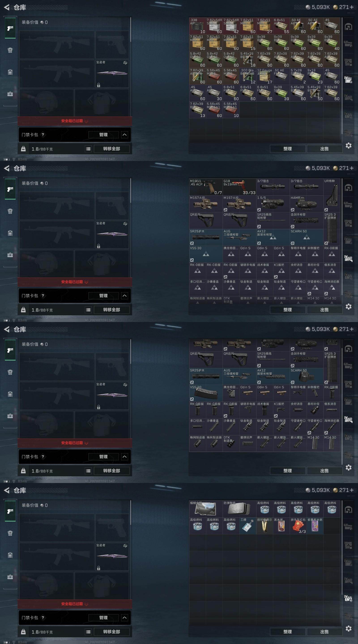Image resolution: width=358 pixels, height=644 pixels.
Task: Open the settings gear beside the ammo grid
Action: point(349,146)
